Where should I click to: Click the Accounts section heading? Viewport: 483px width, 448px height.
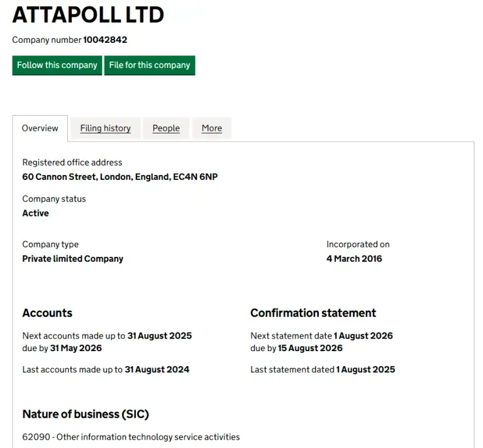(47, 313)
